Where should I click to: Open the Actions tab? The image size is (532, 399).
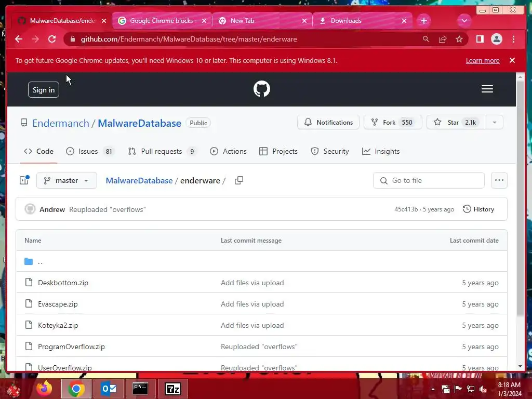coord(229,151)
